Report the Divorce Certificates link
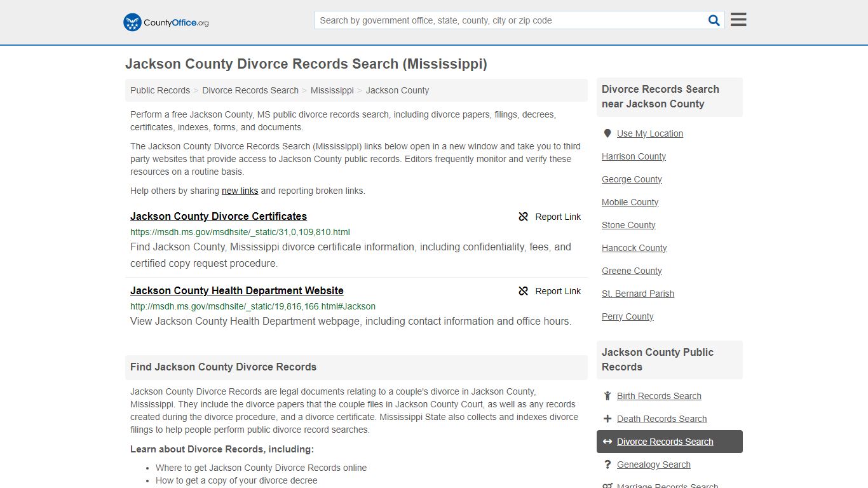The image size is (868, 488). [x=550, y=217]
